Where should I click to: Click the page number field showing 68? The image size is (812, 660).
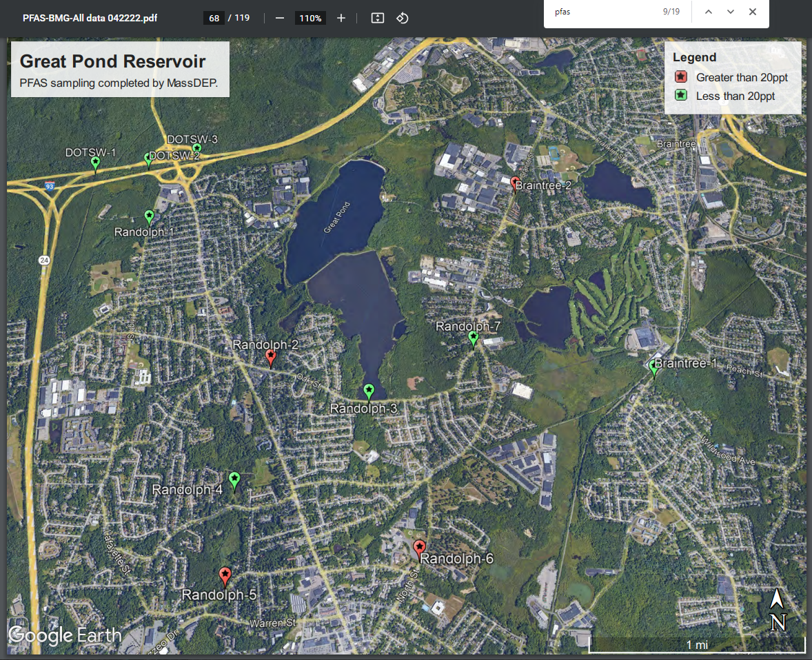pos(214,18)
